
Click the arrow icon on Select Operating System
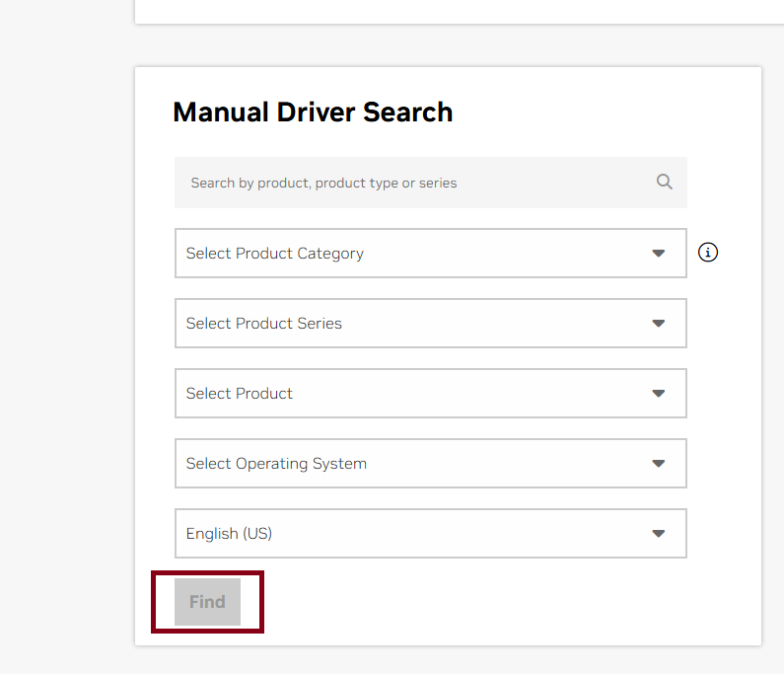coord(659,464)
